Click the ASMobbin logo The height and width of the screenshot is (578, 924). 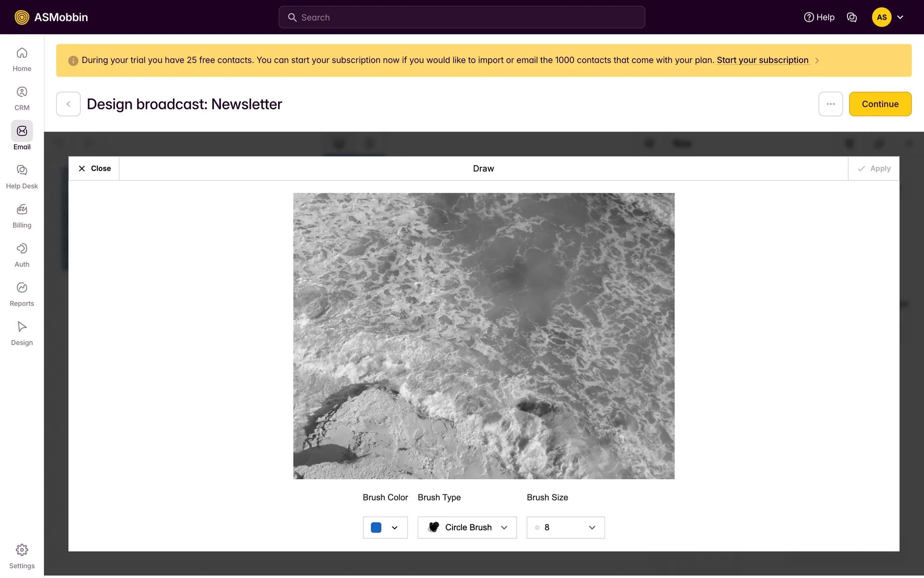(x=51, y=17)
